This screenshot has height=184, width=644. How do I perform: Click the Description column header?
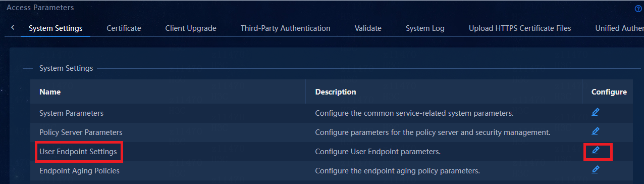(336, 92)
